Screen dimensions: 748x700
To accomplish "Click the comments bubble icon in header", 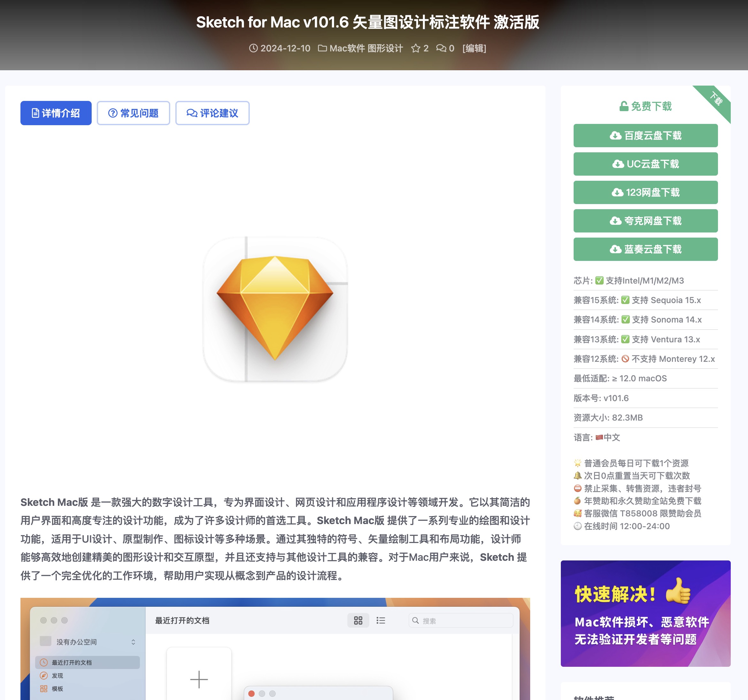I will pyautogui.click(x=441, y=48).
